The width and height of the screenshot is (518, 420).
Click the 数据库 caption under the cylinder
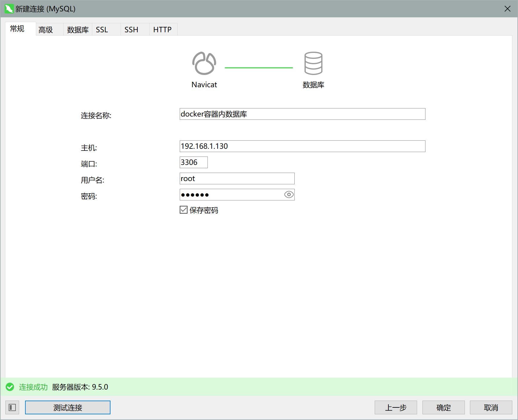click(313, 85)
